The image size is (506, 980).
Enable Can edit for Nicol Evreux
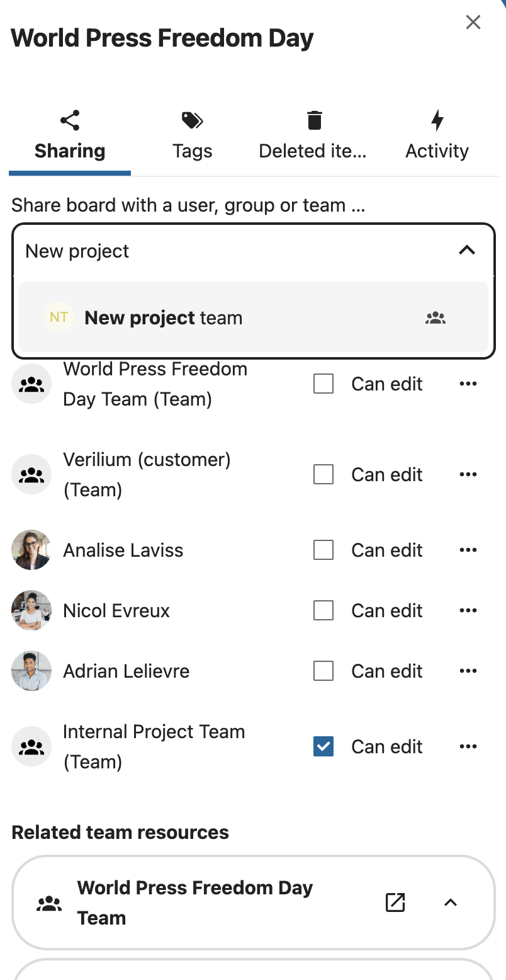(323, 610)
